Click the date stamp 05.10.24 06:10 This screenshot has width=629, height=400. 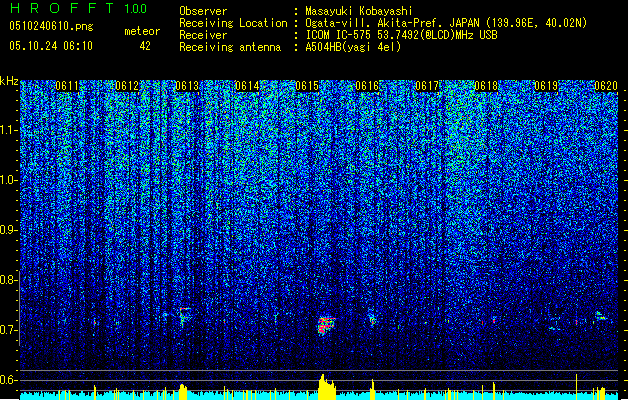51,46
